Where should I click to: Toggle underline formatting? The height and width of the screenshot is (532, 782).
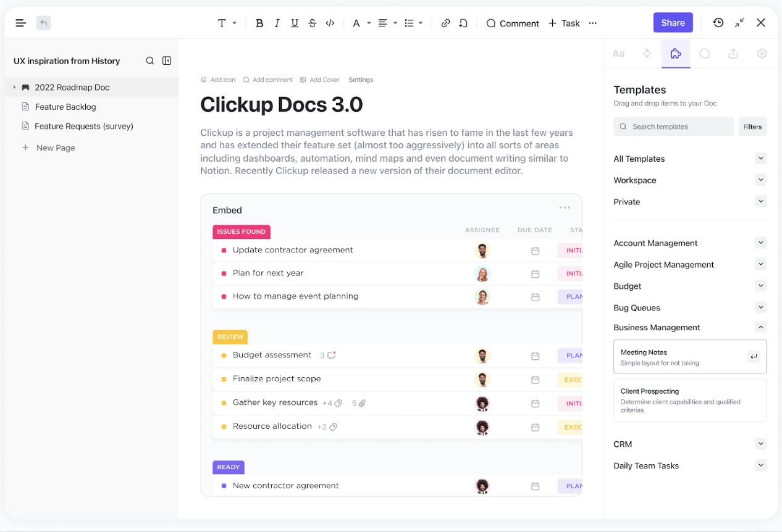pos(295,23)
